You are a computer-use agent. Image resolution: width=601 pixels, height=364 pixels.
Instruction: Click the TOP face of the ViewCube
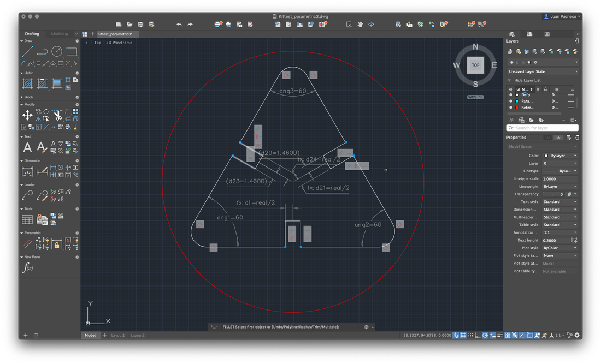pyautogui.click(x=475, y=65)
